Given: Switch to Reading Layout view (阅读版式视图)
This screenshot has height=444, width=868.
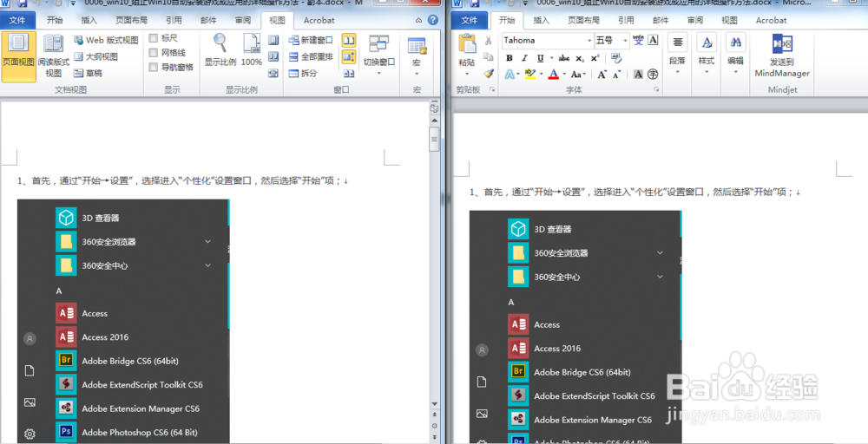Looking at the screenshot, I should pyautogui.click(x=54, y=56).
